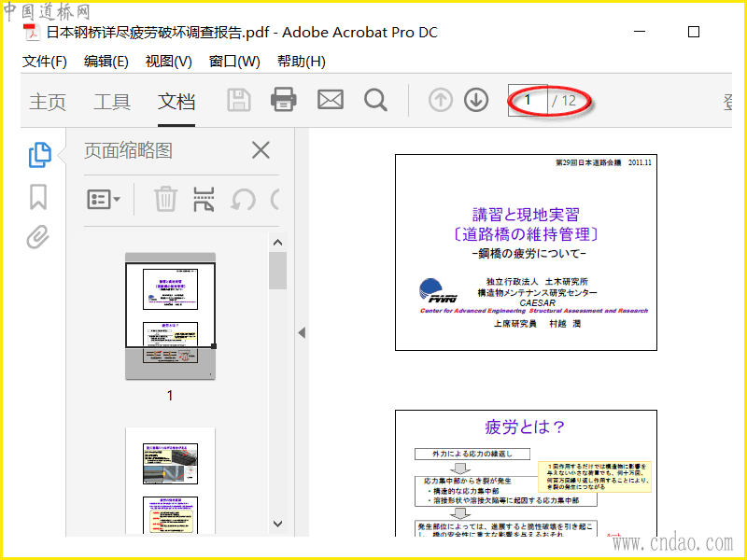This screenshot has height=560, width=747.
Task: Select the second page thumbnail
Action: [x=170, y=481]
